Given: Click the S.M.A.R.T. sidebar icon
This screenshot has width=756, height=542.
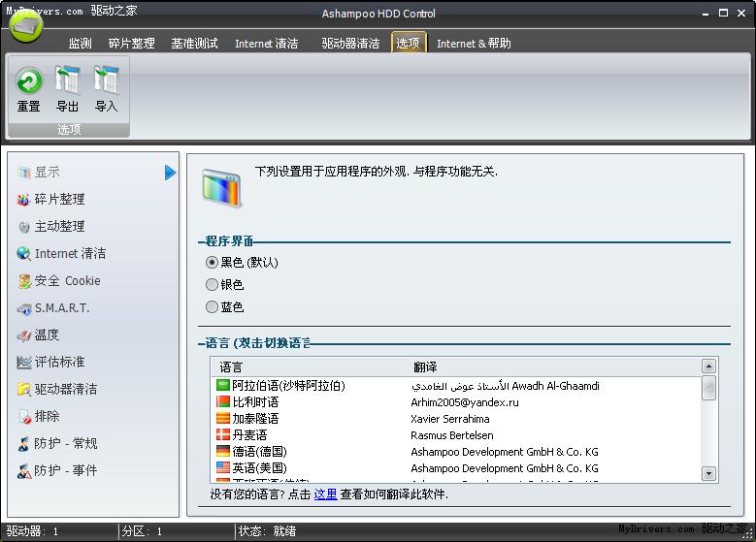Looking at the screenshot, I should [23, 308].
